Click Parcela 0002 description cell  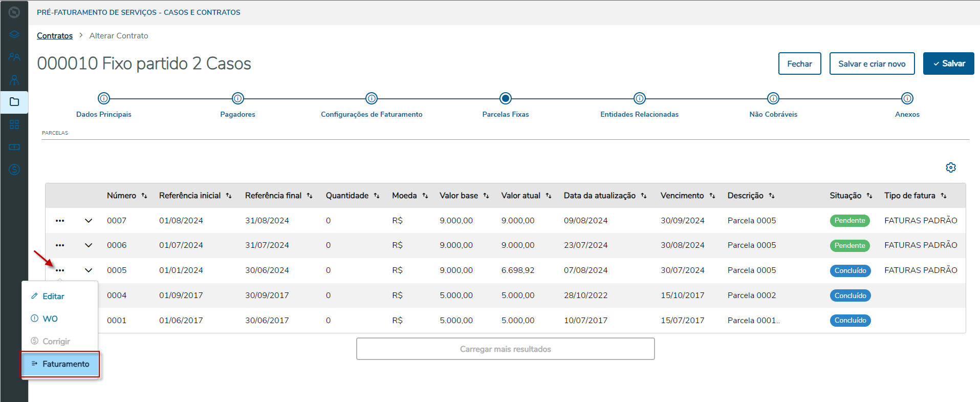752,295
